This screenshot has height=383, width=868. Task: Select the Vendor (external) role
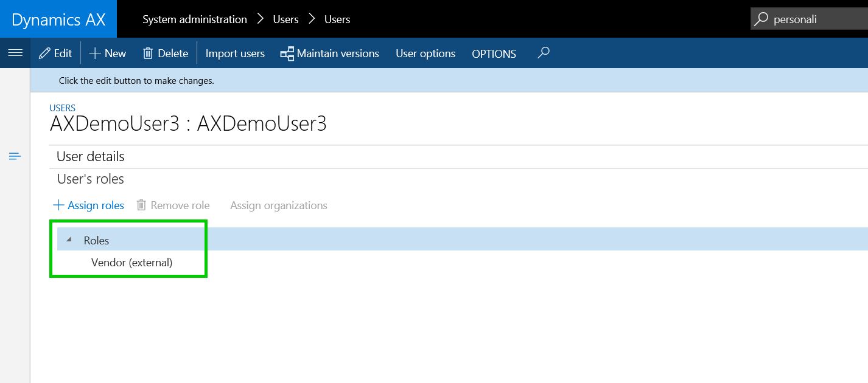point(132,263)
